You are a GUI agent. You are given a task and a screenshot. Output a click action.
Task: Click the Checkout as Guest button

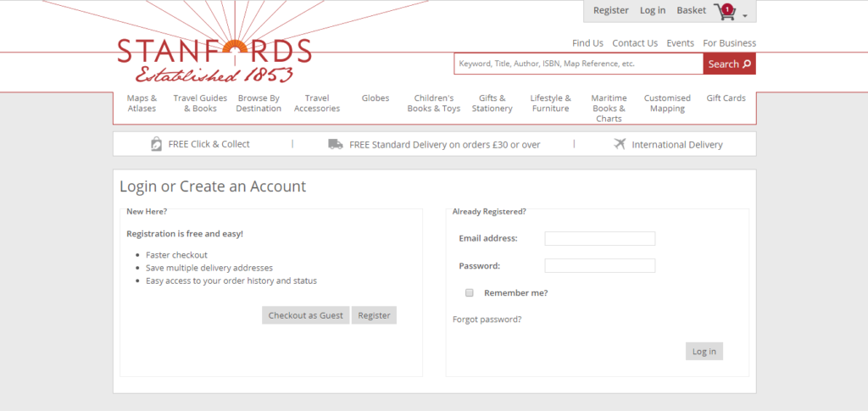click(x=305, y=315)
